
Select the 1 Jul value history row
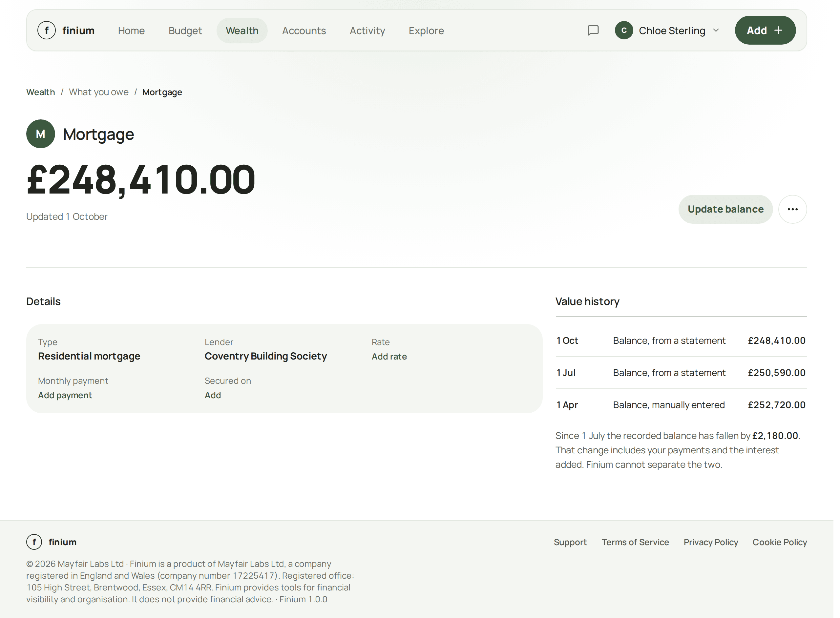pyautogui.click(x=681, y=373)
